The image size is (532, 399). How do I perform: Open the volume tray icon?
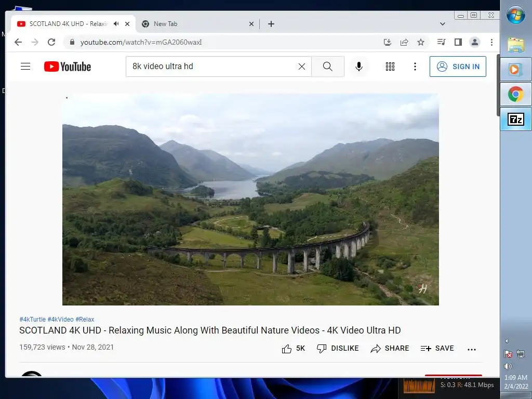pos(508,366)
